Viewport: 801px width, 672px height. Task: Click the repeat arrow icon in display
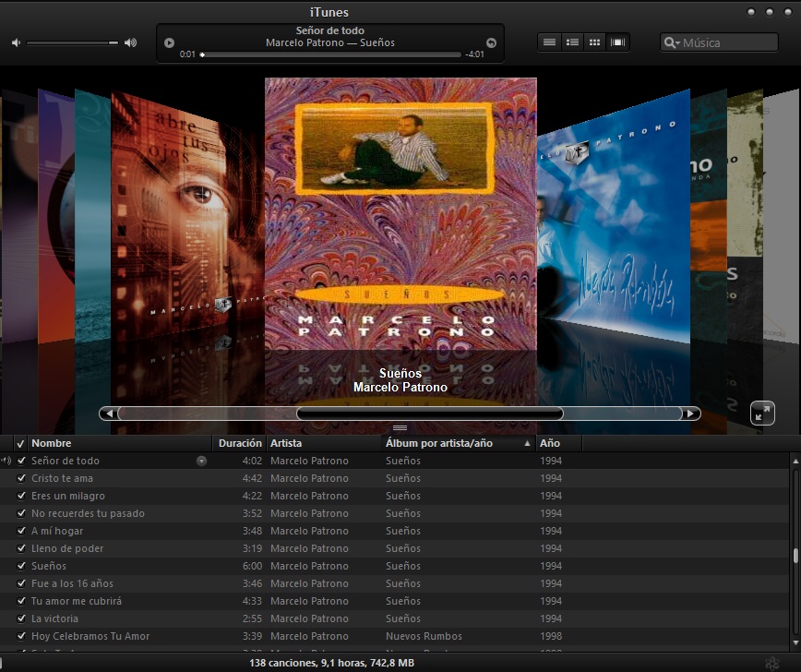491,43
